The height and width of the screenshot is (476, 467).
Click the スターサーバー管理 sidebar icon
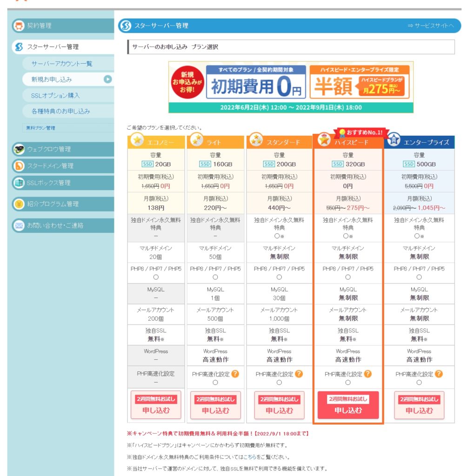tap(19, 47)
